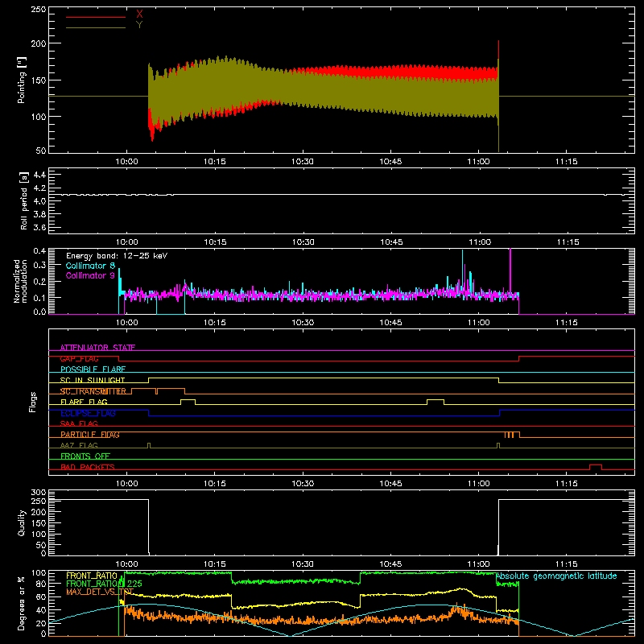Click the 'PARTICLE_FLAG' label

pos(90,435)
